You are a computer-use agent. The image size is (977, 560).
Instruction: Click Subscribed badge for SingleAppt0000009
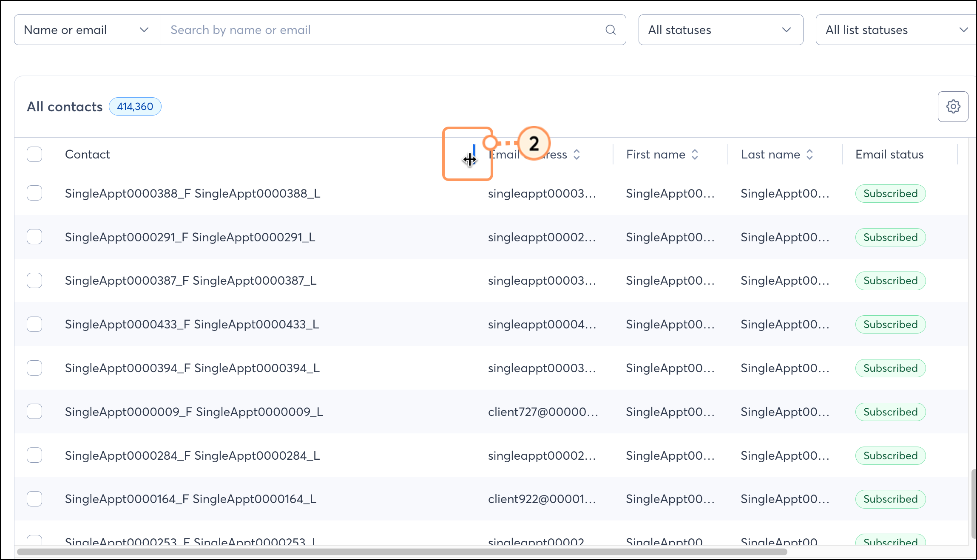[x=890, y=412]
